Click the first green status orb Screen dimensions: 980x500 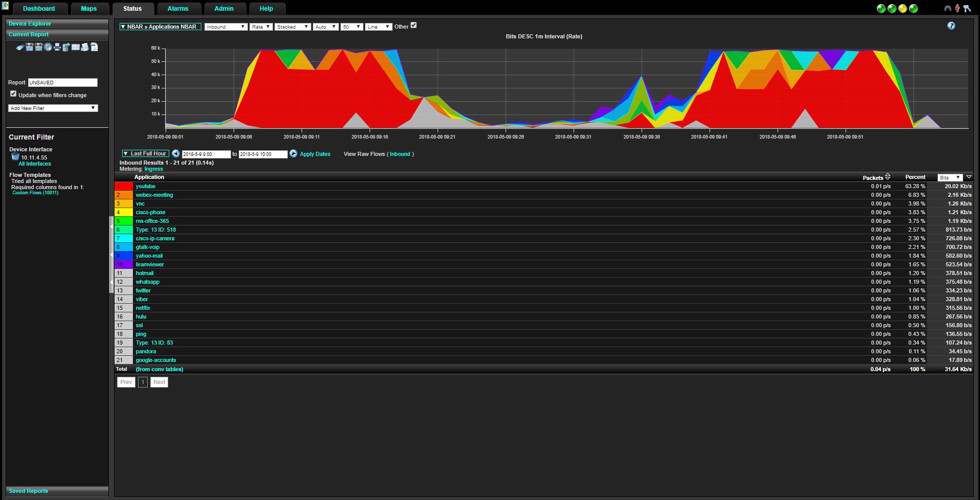click(881, 9)
